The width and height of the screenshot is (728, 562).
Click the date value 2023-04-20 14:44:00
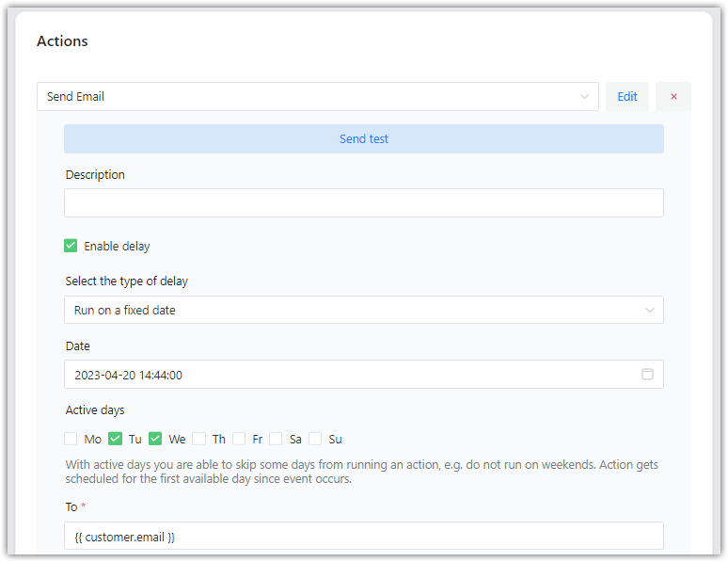coord(129,375)
